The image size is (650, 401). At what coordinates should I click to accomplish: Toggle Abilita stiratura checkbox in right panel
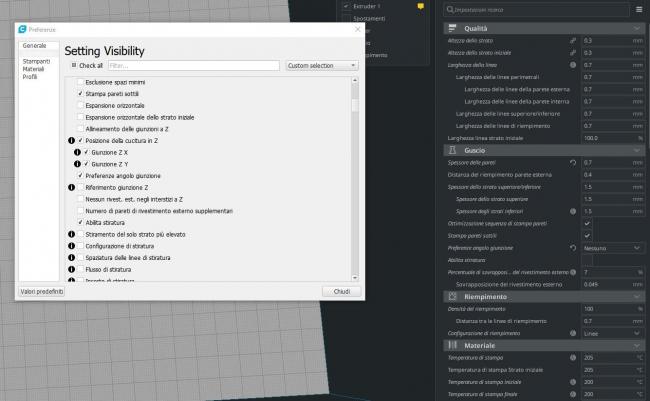pos(587,259)
